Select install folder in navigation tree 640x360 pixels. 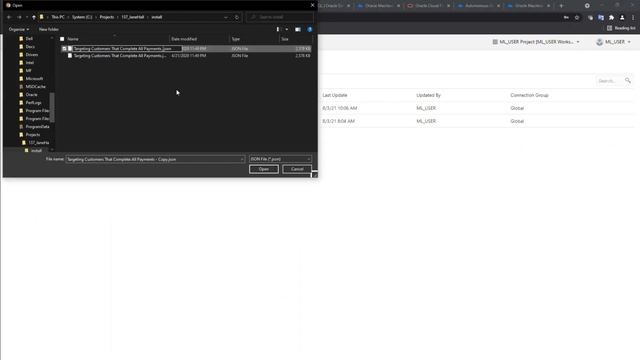(x=36, y=151)
